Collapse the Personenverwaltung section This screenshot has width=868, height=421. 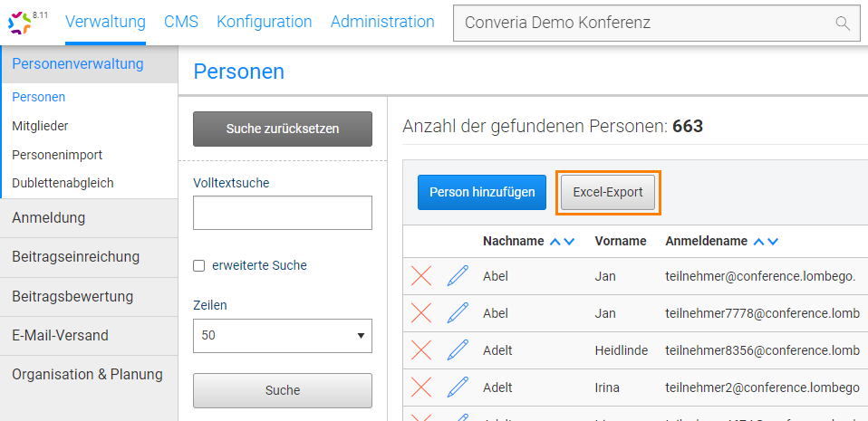[x=89, y=64]
